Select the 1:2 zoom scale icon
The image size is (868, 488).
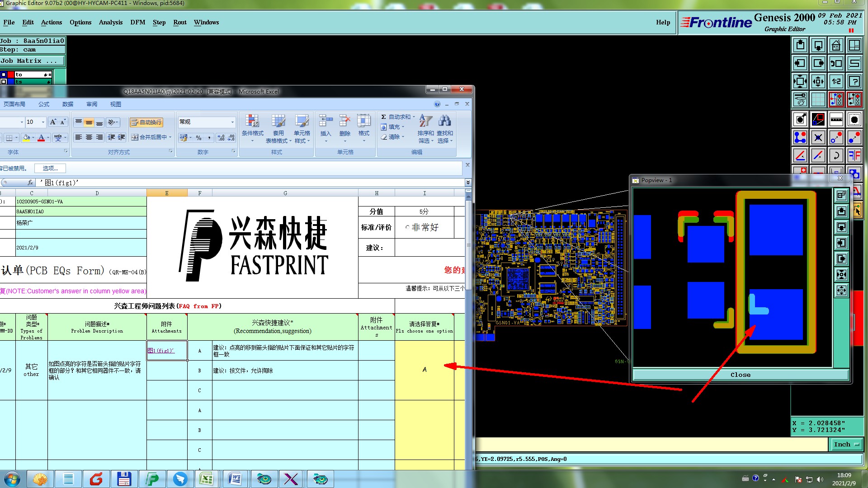[x=836, y=81]
